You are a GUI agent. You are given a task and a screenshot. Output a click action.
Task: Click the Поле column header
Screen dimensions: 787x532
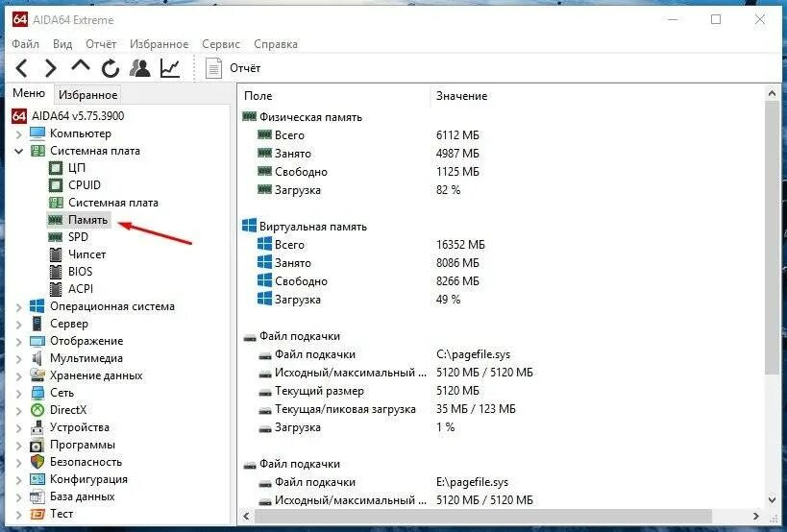pyautogui.click(x=258, y=96)
